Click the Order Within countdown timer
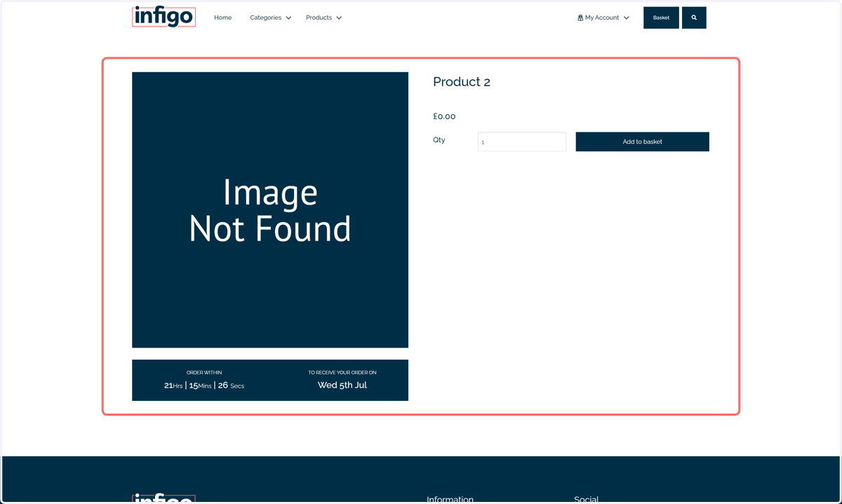The width and height of the screenshot is (842, 504). click(x=204, y=386)
